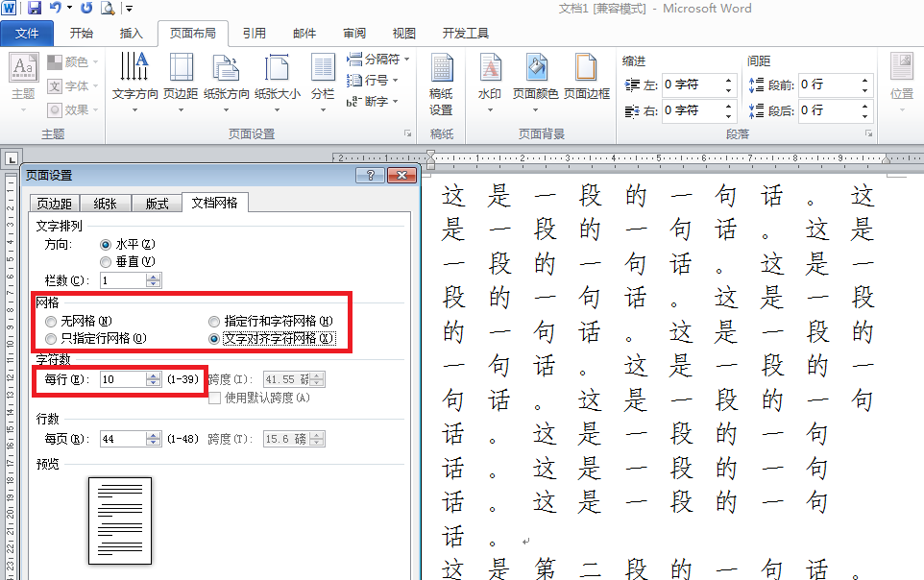This screenshot has width=924, height=580.
Task: Decrease the 右 right indent spinner
Action: 729,115
